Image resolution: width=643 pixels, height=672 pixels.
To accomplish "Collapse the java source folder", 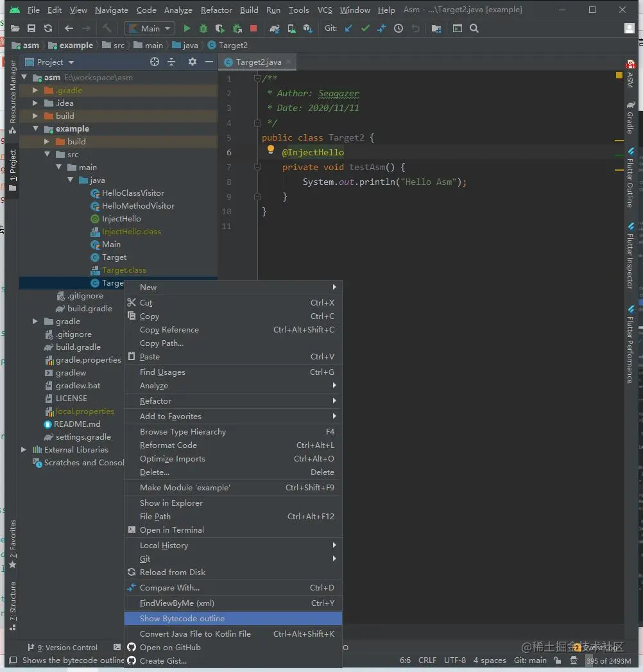I will 70,180.
